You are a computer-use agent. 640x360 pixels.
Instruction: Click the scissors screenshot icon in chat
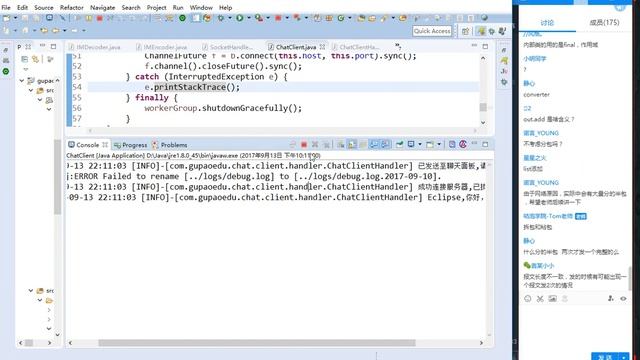[540, 299]
